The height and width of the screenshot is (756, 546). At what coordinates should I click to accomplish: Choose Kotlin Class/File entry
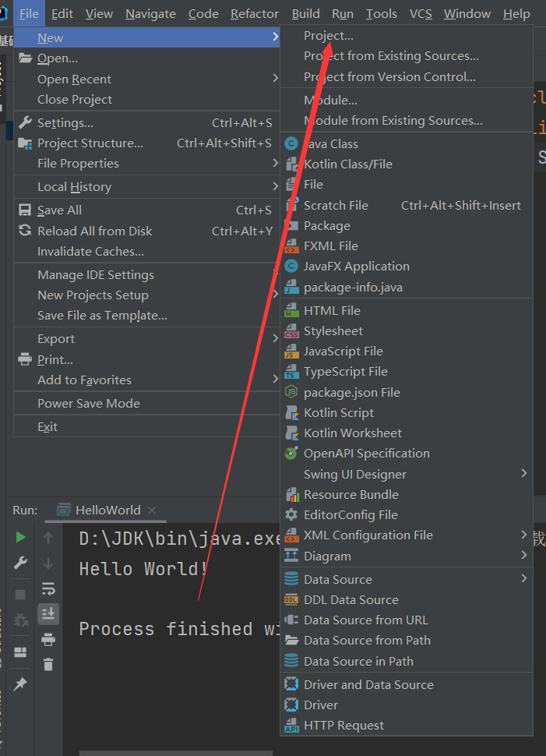407,164
